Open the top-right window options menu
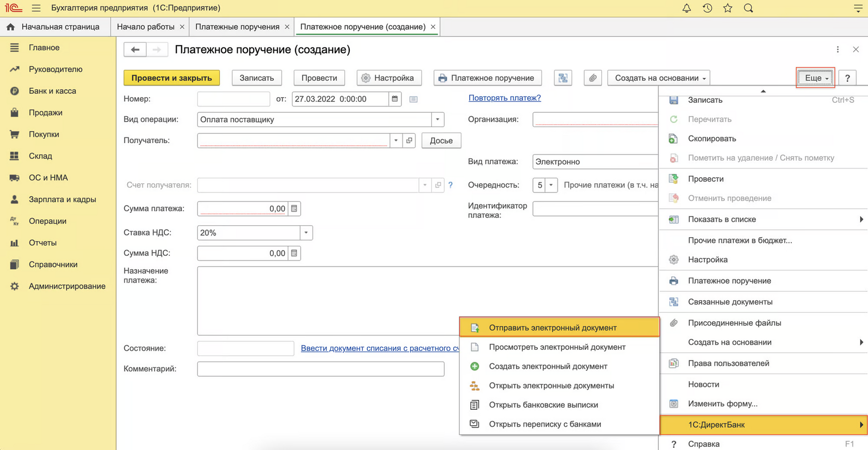 [858, 8]
